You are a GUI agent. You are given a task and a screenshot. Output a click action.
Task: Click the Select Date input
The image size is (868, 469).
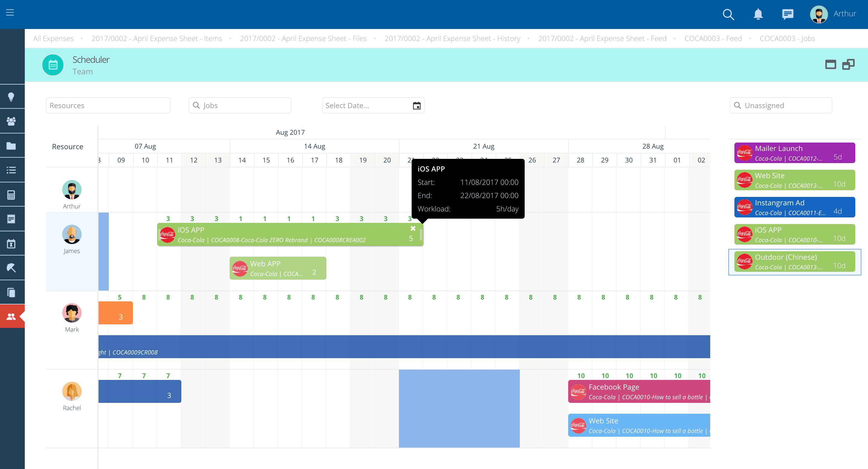tap(373, 105)
